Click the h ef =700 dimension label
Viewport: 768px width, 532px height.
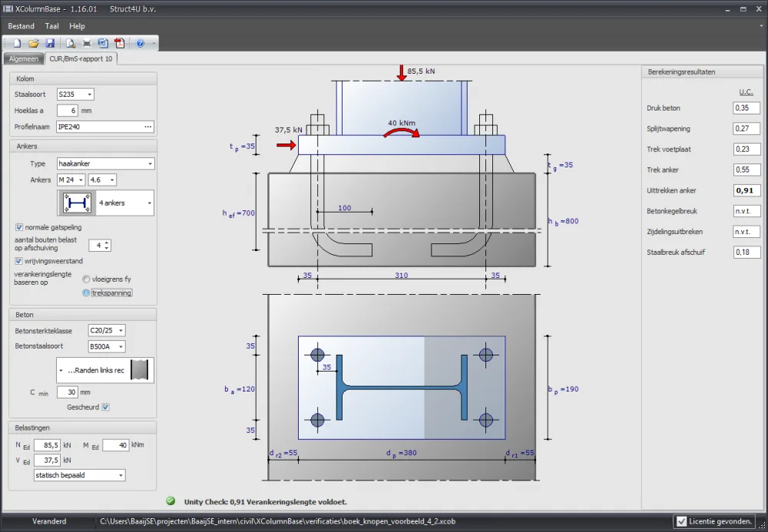point(239,213)
